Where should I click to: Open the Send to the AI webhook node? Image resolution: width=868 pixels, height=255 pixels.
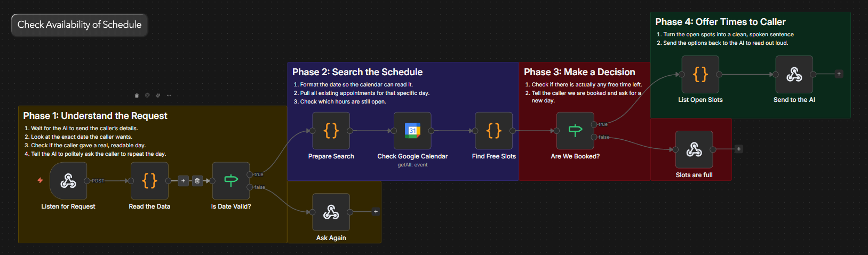pyautogui.click(x=794, y=74)
